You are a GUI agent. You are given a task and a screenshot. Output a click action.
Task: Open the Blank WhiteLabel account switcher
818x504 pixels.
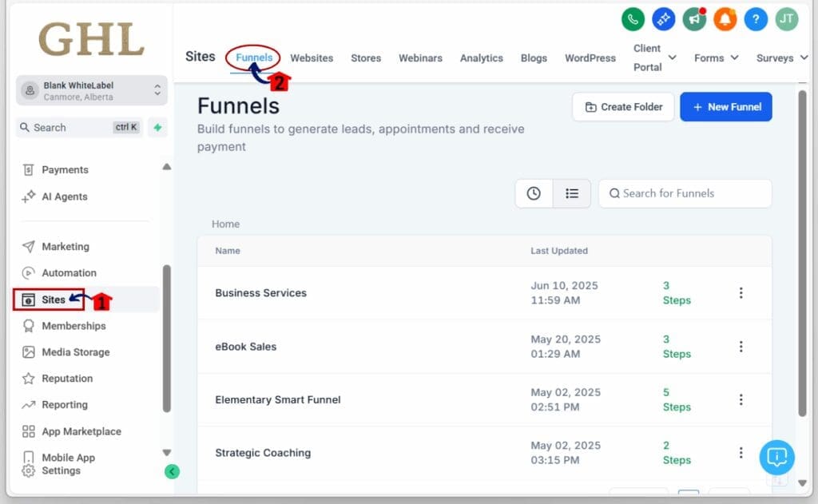pyautogui.click(x=92, y=91)
